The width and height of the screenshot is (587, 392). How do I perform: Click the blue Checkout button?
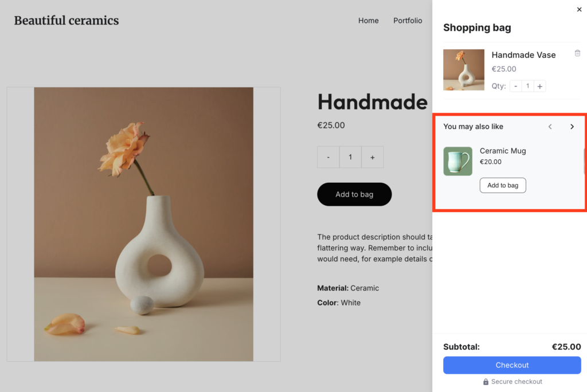click(x=512, y=365)
